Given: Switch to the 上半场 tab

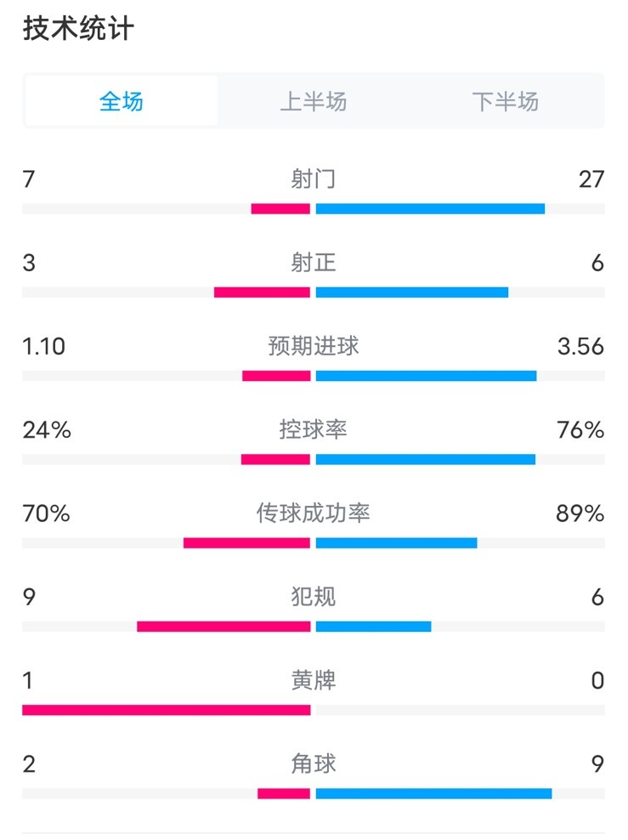Looking at the screenshot, I should tap(314, 101).
